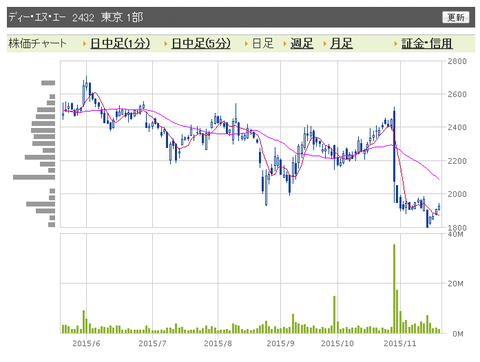Click the orange arrow before 証金・信用
The image size is (480, 362).
coord(396,44)
